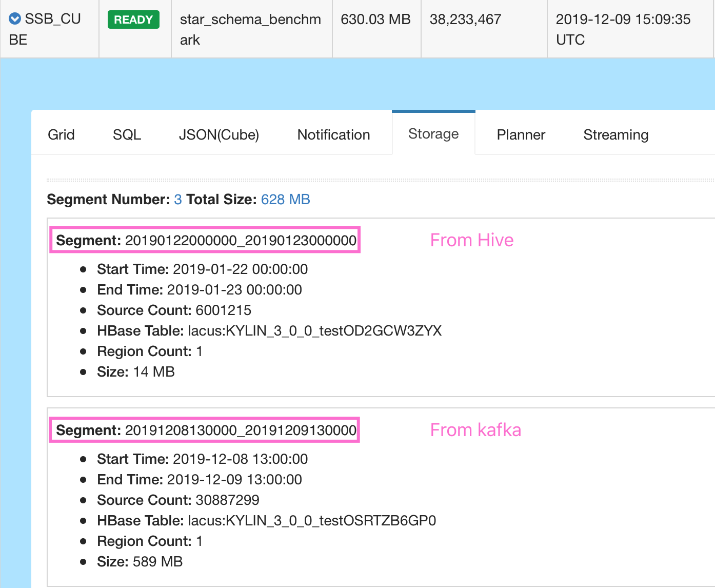Click the 628 MB total size value

[x=285, y=200]
